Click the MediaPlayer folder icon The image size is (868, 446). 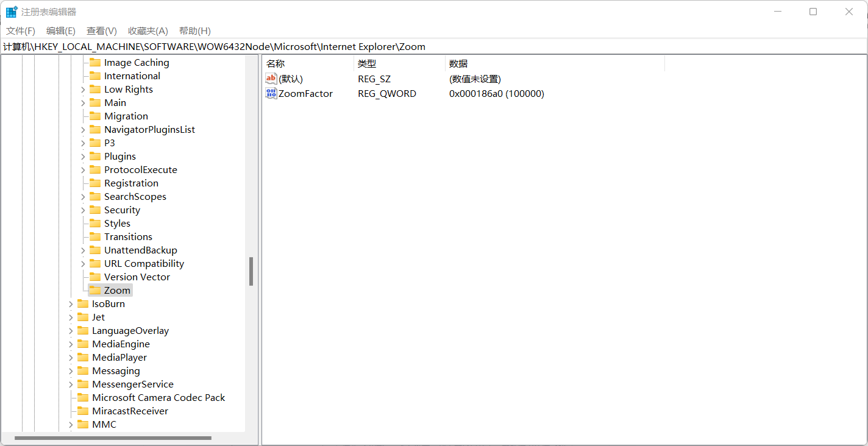pos(83,357)
